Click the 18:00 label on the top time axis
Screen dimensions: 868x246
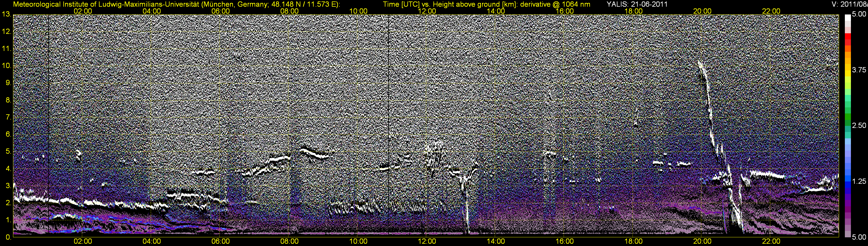click(633, 11)
